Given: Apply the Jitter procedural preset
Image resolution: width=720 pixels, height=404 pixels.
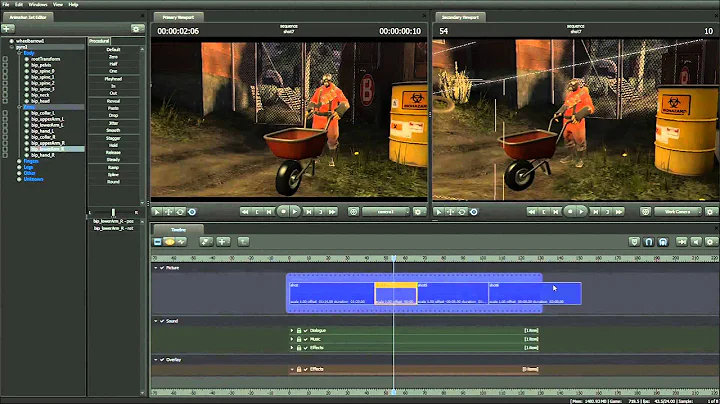Looking at the screenshot, I should pyautogui.click(x=113, y=123).
